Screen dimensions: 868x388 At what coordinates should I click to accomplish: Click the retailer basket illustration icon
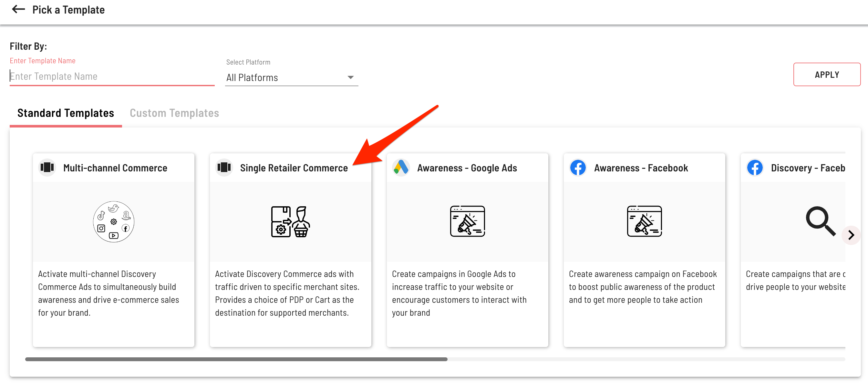point(290,222)
